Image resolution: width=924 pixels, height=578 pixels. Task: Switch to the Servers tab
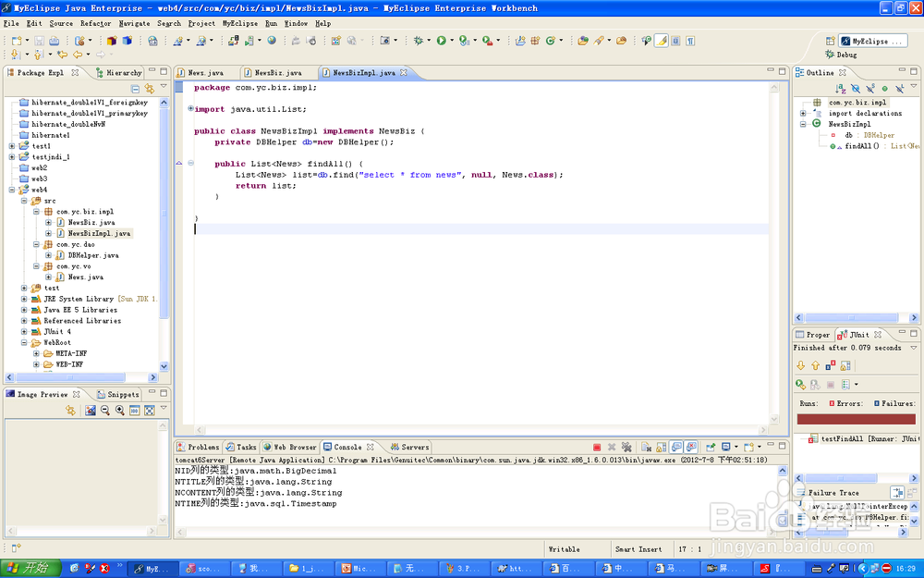coord(409,447)
